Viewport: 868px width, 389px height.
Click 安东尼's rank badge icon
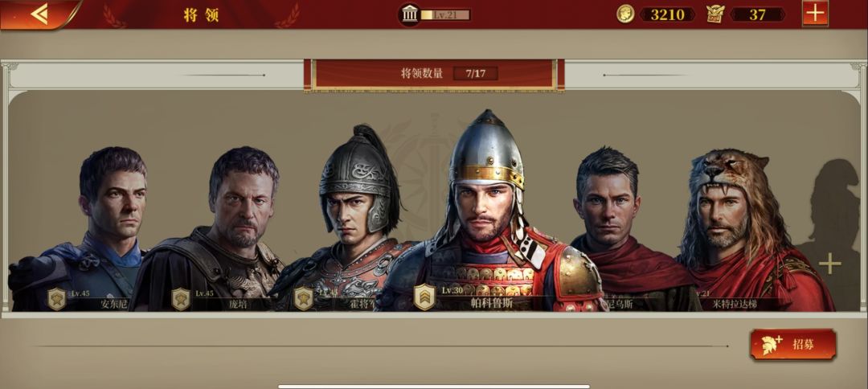tap(56, 299)
